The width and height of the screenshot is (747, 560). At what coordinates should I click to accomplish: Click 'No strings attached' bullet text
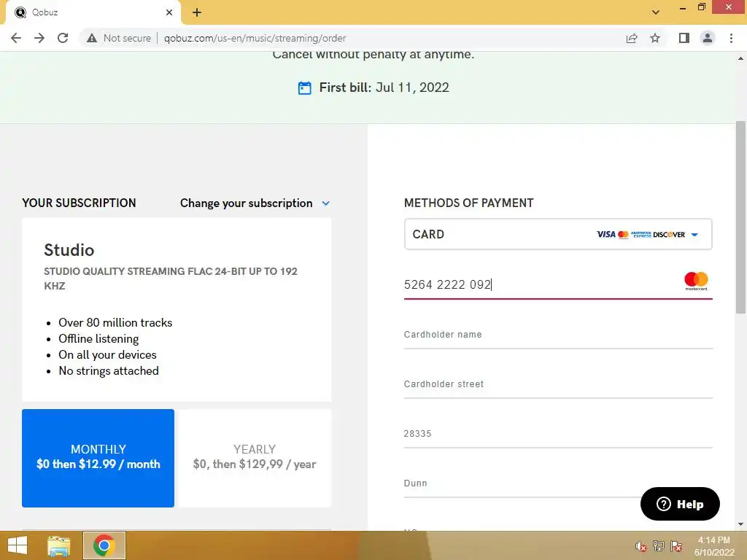(x=109, y=371)
